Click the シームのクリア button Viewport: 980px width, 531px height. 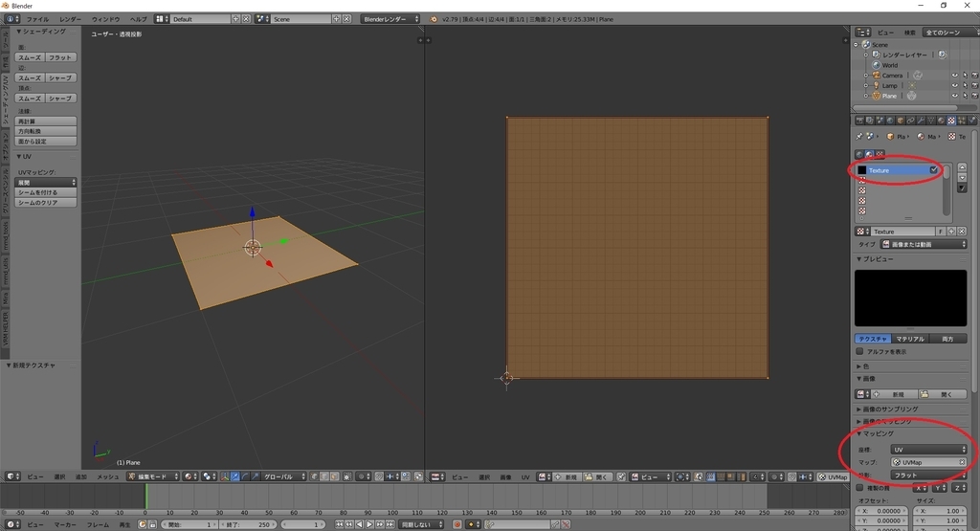point(46,203)
